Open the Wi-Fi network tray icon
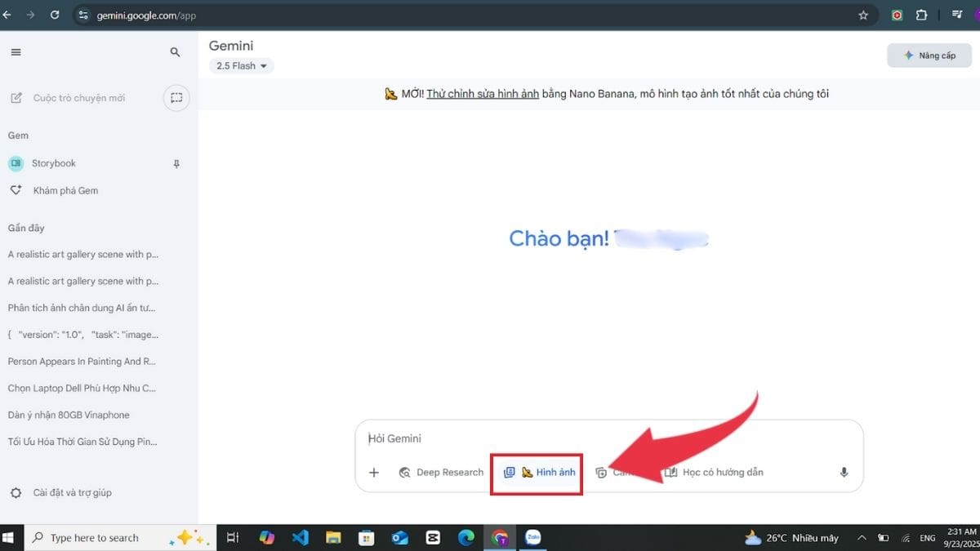 coord(904,538)
